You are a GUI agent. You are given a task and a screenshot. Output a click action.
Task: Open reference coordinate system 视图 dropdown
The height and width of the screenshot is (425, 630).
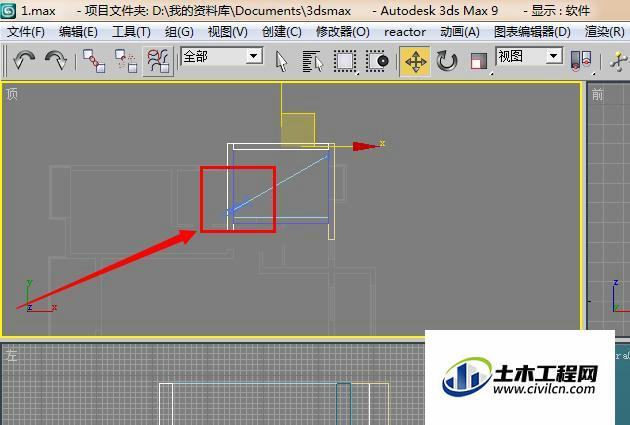(530, 56)
